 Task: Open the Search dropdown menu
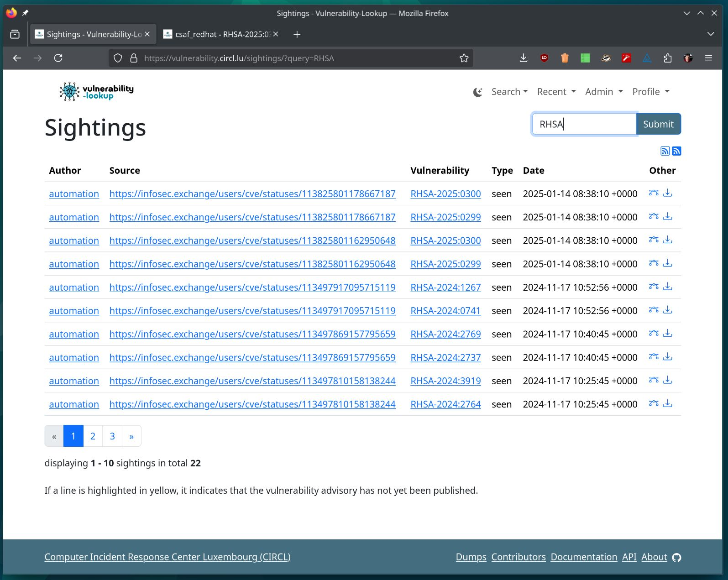[x=509, y=92]
